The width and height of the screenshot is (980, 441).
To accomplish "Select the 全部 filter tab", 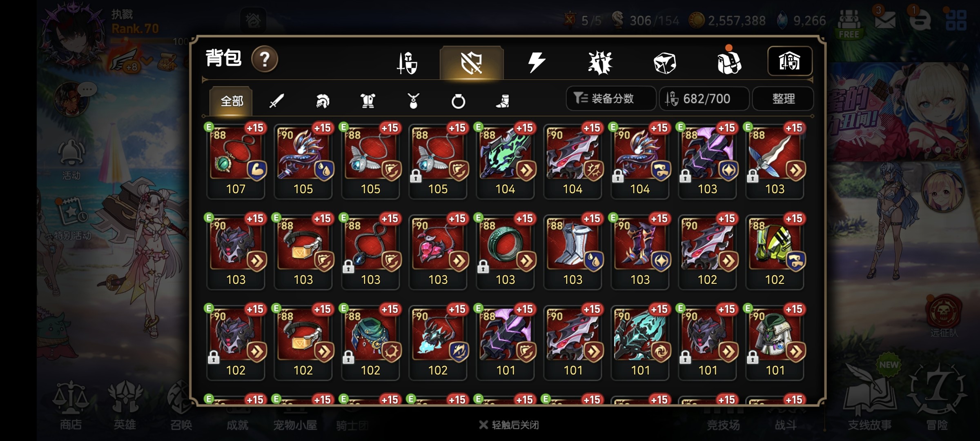I will (x=231, y=101).
